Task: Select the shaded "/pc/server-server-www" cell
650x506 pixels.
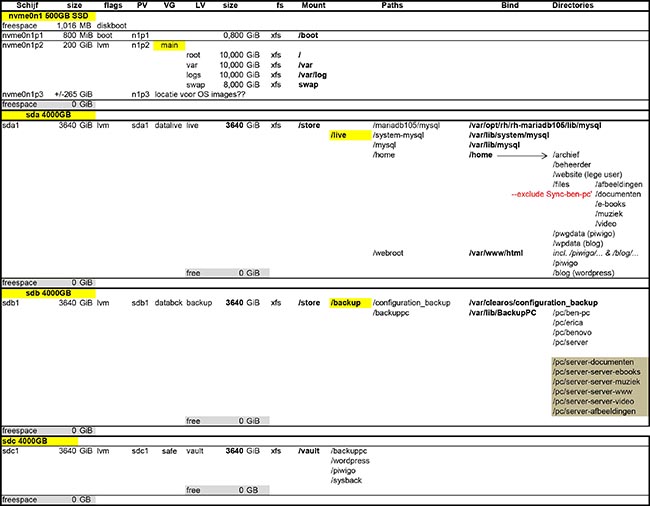Action: (x=599, y=392)
